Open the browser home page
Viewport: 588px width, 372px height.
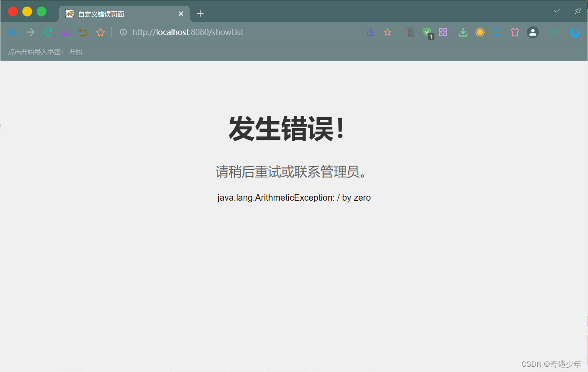(65, 32)
